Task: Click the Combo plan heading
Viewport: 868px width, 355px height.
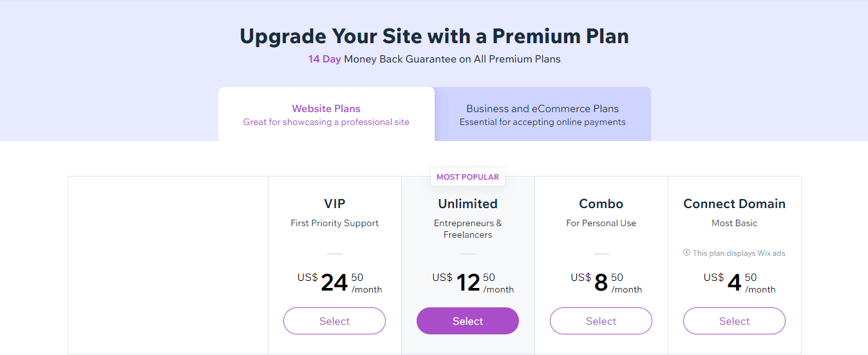Action: click(x=601, y=204)
